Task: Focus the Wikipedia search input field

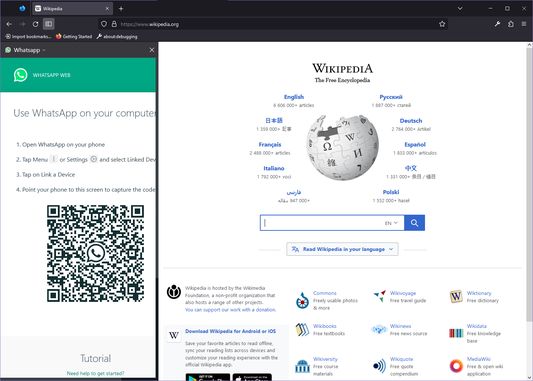Action: [x=323, y=223]
